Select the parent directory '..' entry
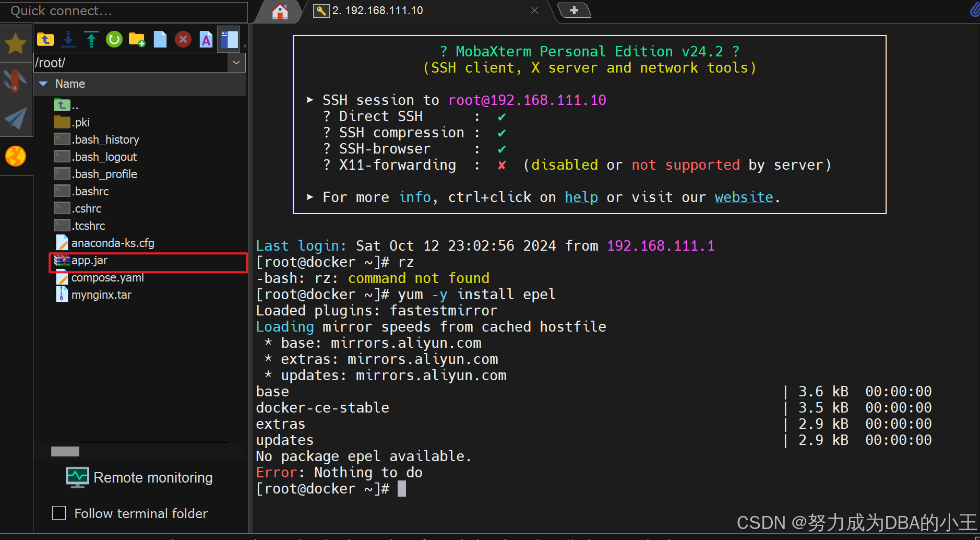The width and height of the screenshot is (980, 540). pyautogui.click(x=66, y=105)
